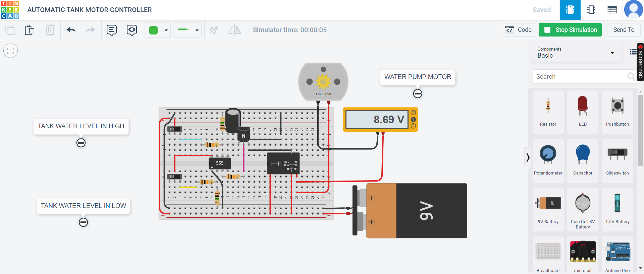The width and height of the screenshot is (644, 274).
Task: Click the Paste clipboard icon
Action: click(30, 30)
